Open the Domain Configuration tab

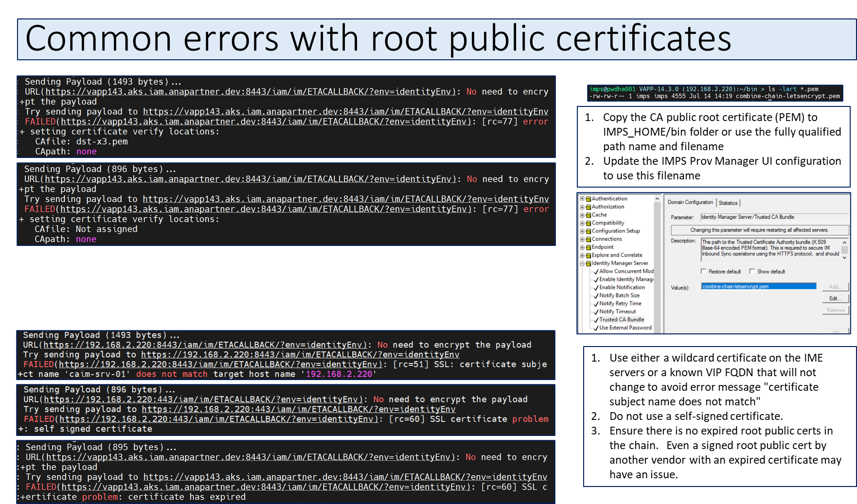pyautogui.click(x=690, y=202)
